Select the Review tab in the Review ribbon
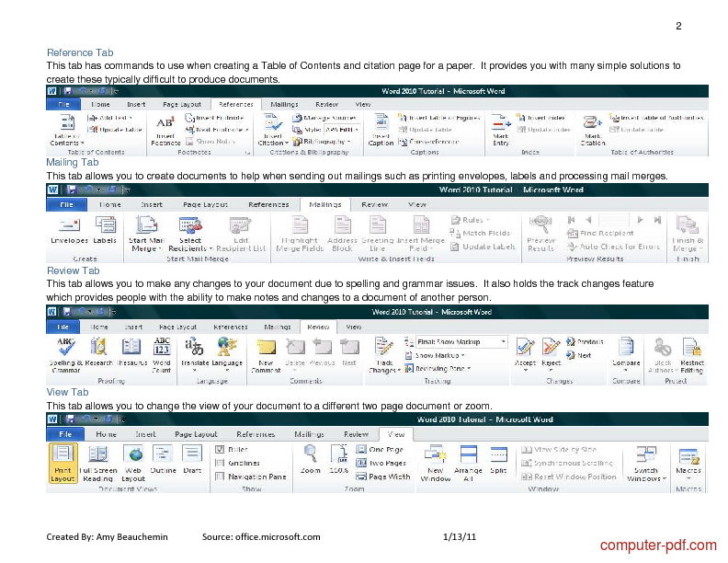The image size is (728, 563). click(x=318, y=327)
